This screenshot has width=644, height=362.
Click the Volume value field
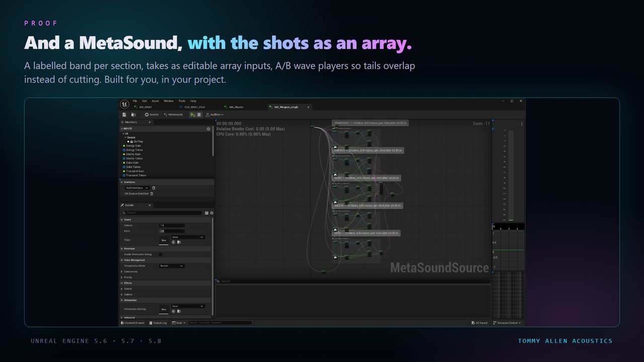tap(172, 225)
